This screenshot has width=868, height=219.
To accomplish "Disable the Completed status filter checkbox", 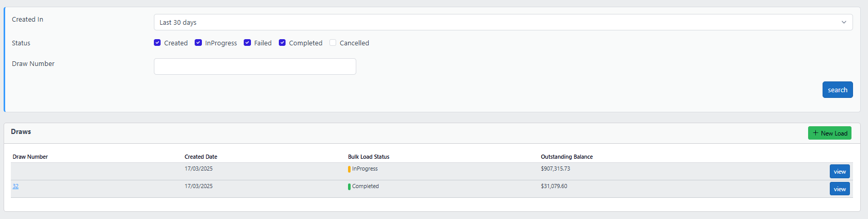I will [x=282, y=43].
